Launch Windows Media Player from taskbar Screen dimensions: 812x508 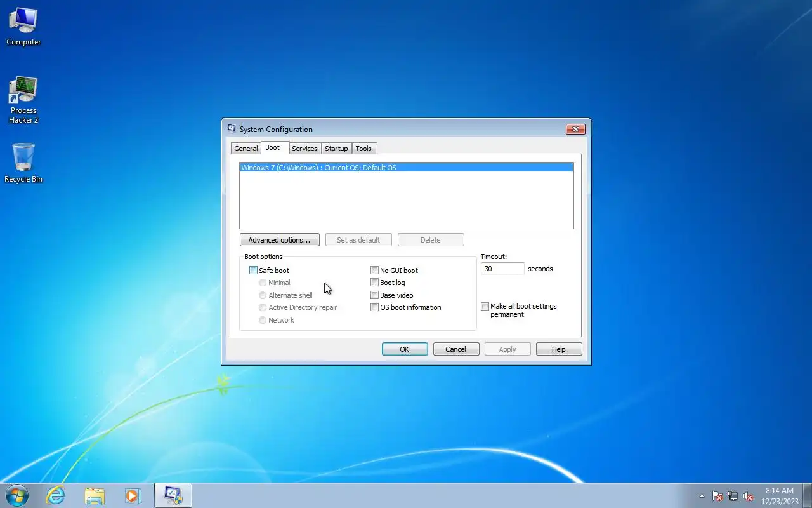pyautogui.click(x=133, y=495)
